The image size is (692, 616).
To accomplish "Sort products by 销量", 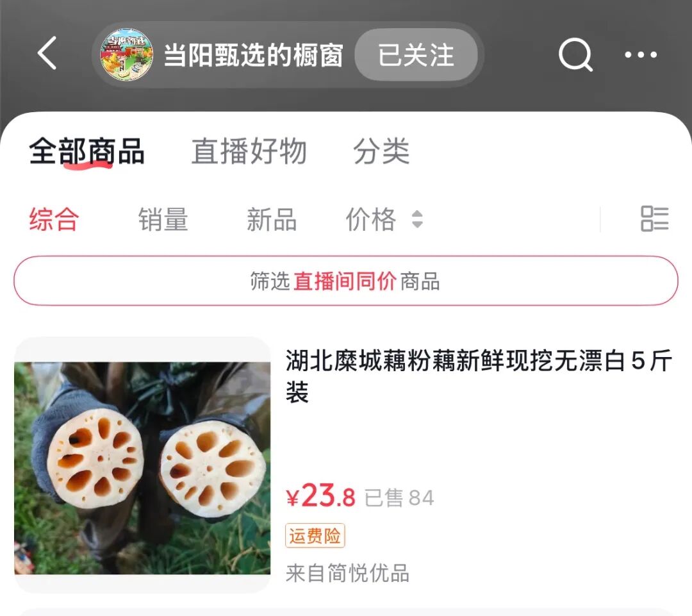I will point(163,219).
